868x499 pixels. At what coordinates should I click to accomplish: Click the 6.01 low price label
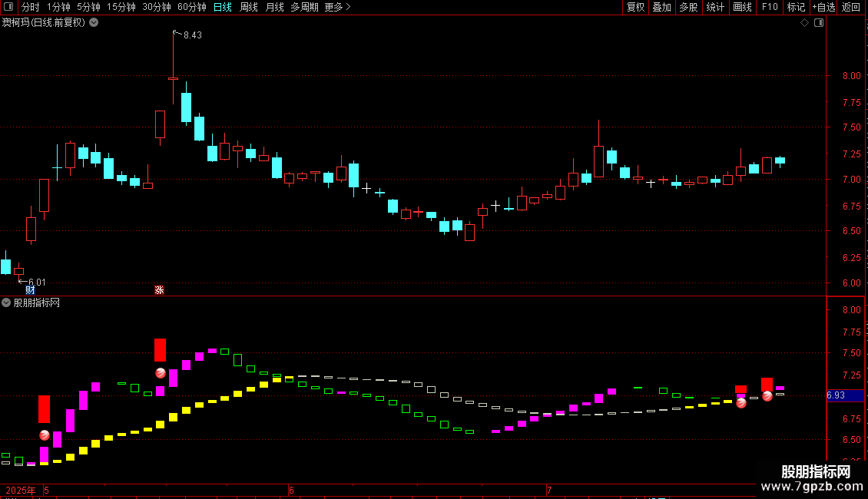point(37,283)
